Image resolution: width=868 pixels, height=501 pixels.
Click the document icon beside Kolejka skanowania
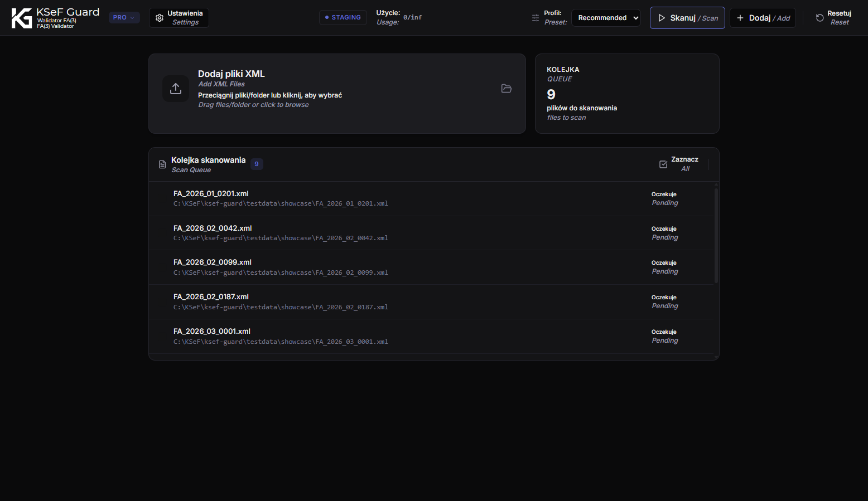point(162,164)
